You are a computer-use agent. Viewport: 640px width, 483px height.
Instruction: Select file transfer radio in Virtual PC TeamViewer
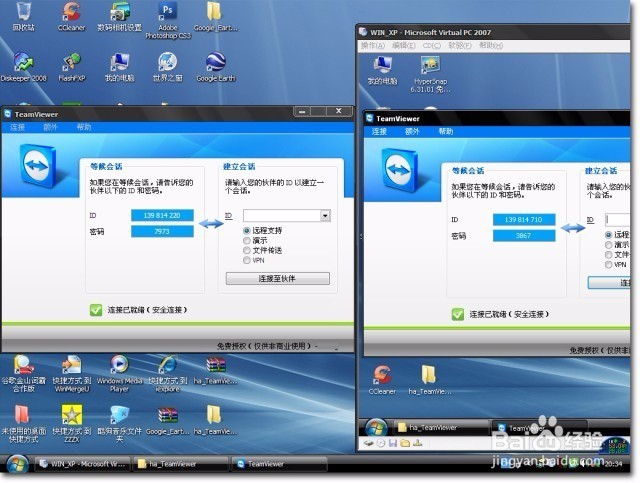609,254
